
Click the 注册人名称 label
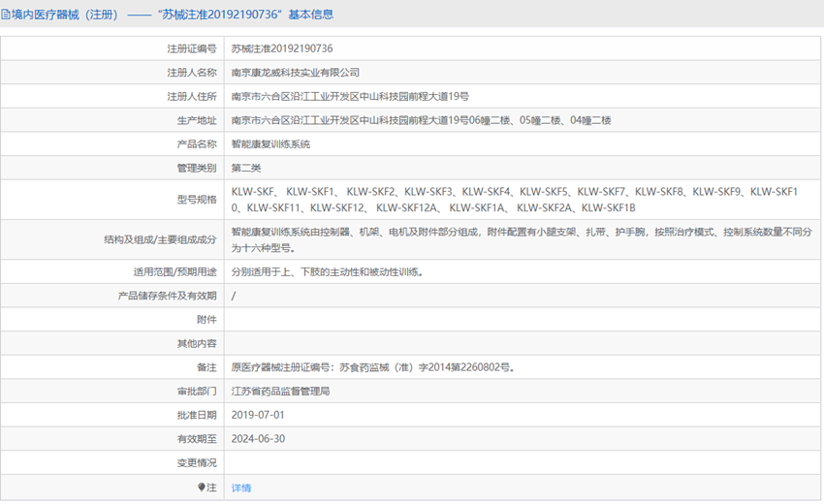[x=192, y=73]
